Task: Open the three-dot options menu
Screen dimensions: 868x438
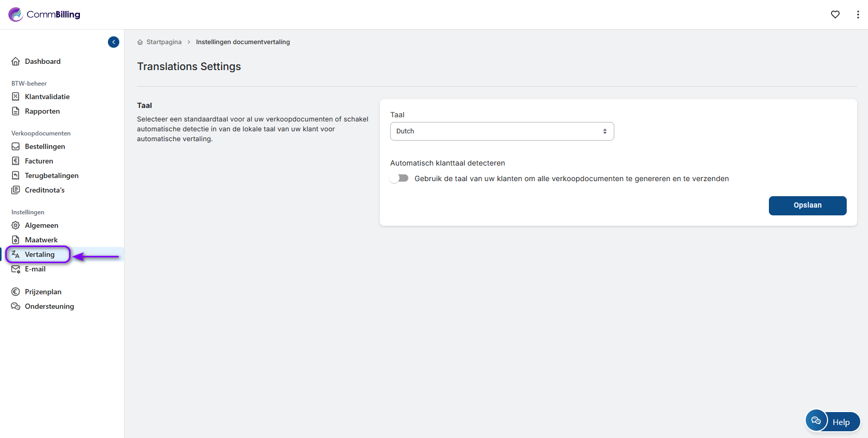Action: 857,15
